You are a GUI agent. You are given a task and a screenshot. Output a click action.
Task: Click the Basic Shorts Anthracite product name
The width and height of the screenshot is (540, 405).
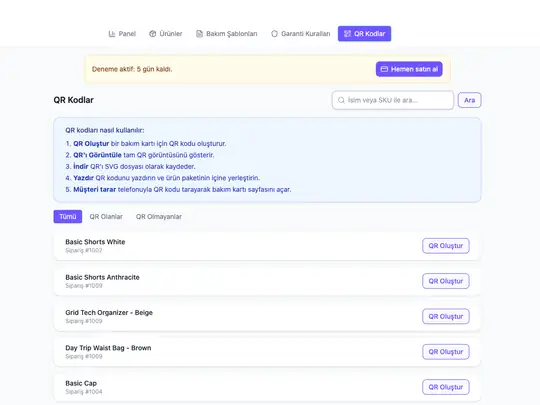[102, 277]
